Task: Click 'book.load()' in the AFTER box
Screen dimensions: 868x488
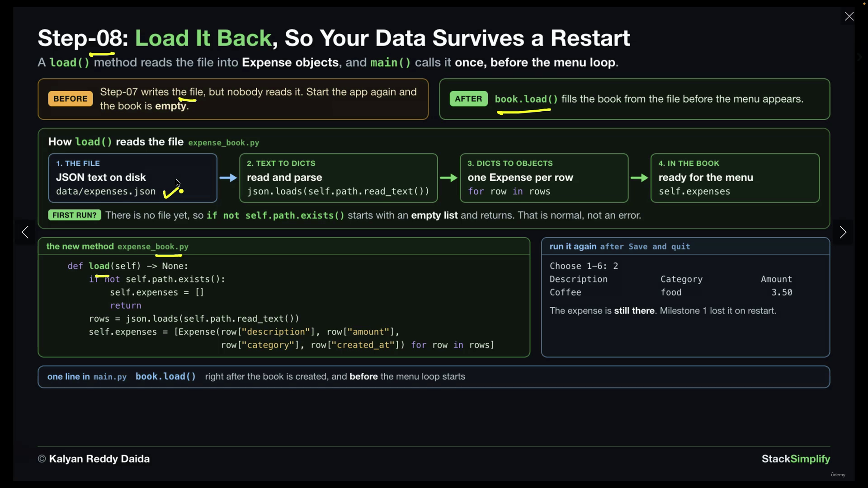Action: click(526, 99)
